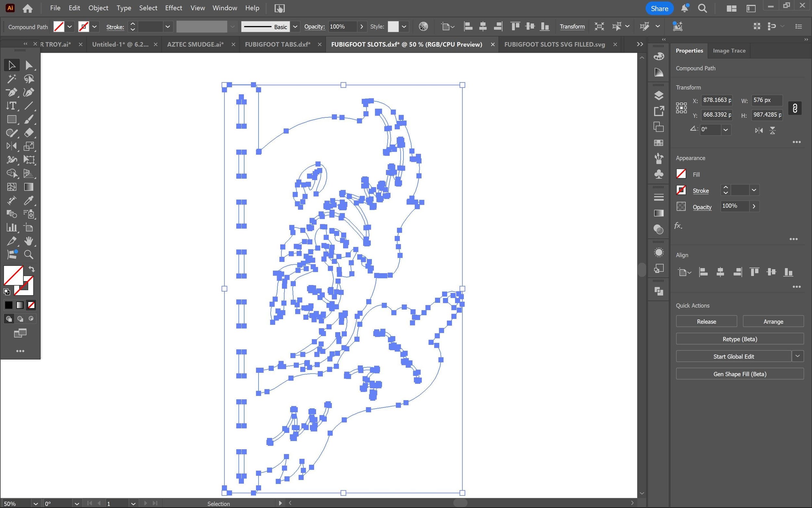
Task: Open the rotation angle dropdown in Transform
Action: [x=725, y=130]
